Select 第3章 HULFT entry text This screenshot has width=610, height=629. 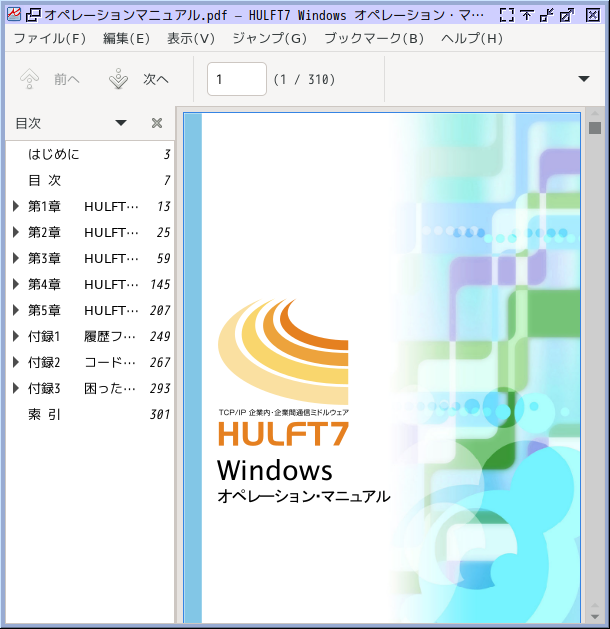[x=83, y=258]
